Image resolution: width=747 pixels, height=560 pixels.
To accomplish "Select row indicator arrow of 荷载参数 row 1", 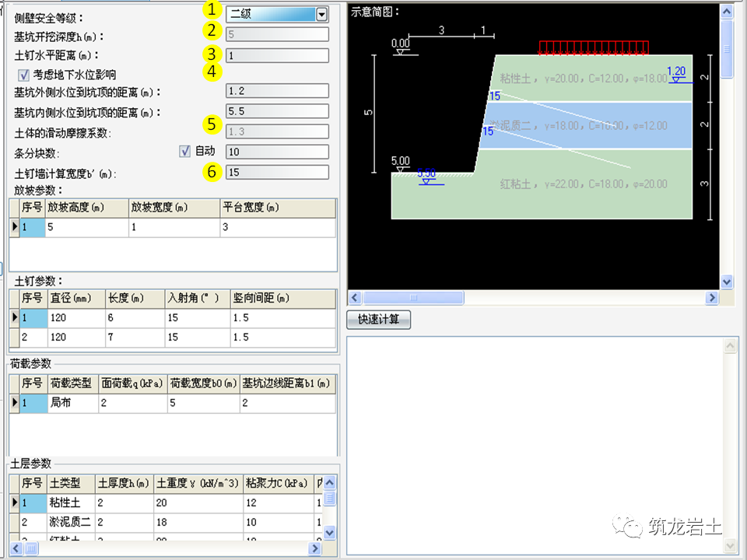I will pos(15,402).
